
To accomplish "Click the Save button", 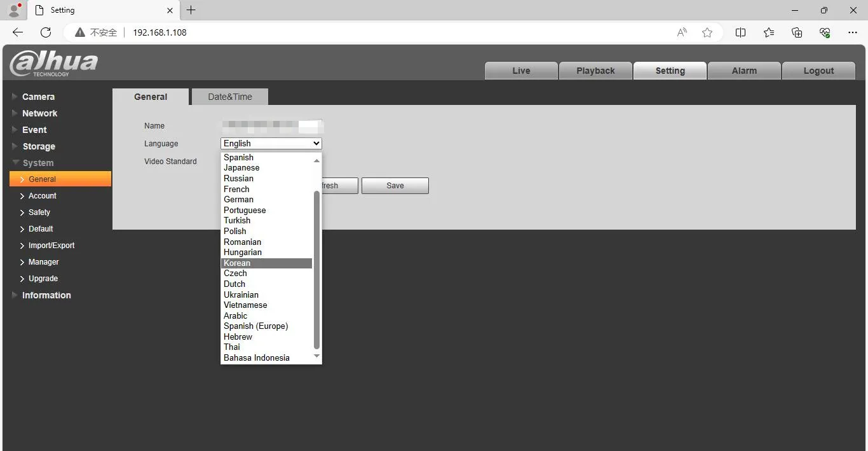I will point(395,186).
